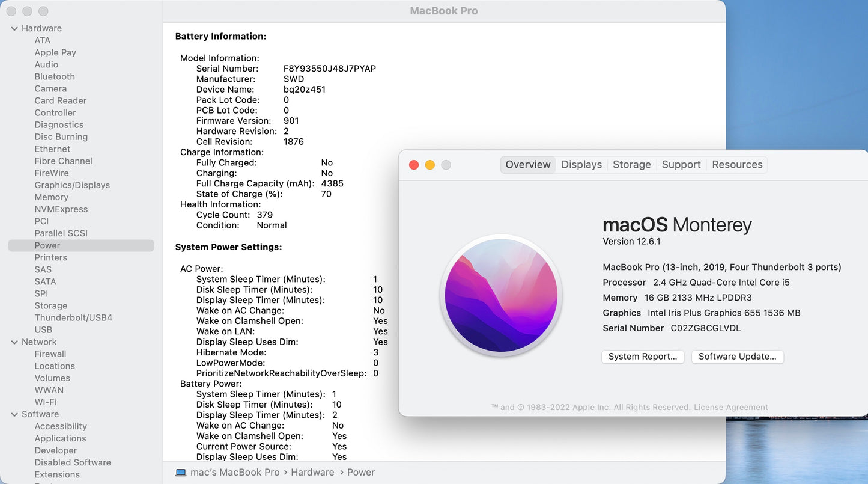Select Bluetooth in the Hardware list

tap(55, 76)
